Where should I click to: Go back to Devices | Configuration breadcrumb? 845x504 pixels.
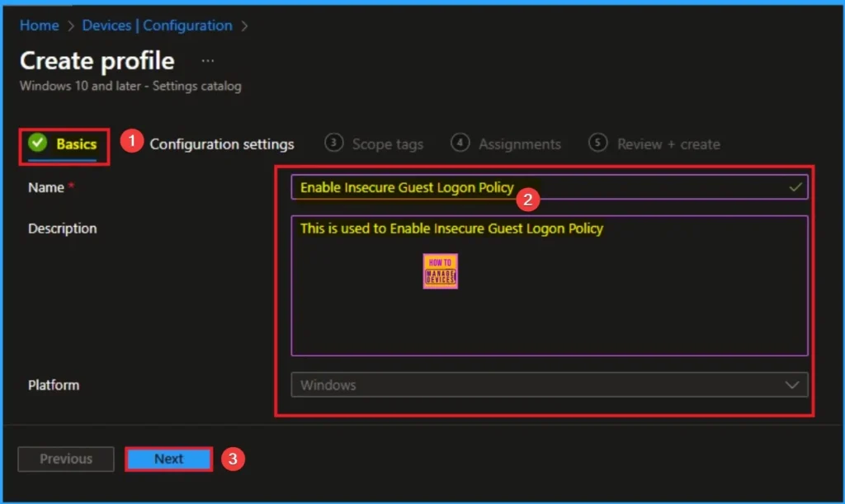tap(157, 26)
